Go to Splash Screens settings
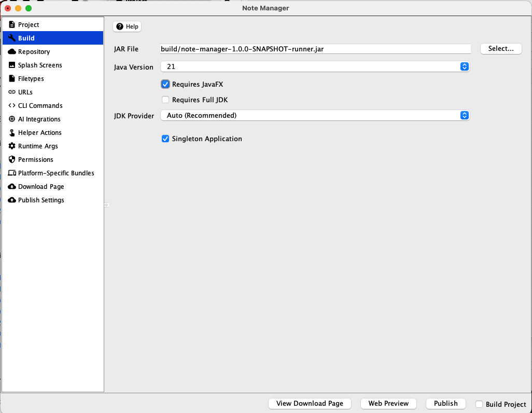 click(53, 65)
